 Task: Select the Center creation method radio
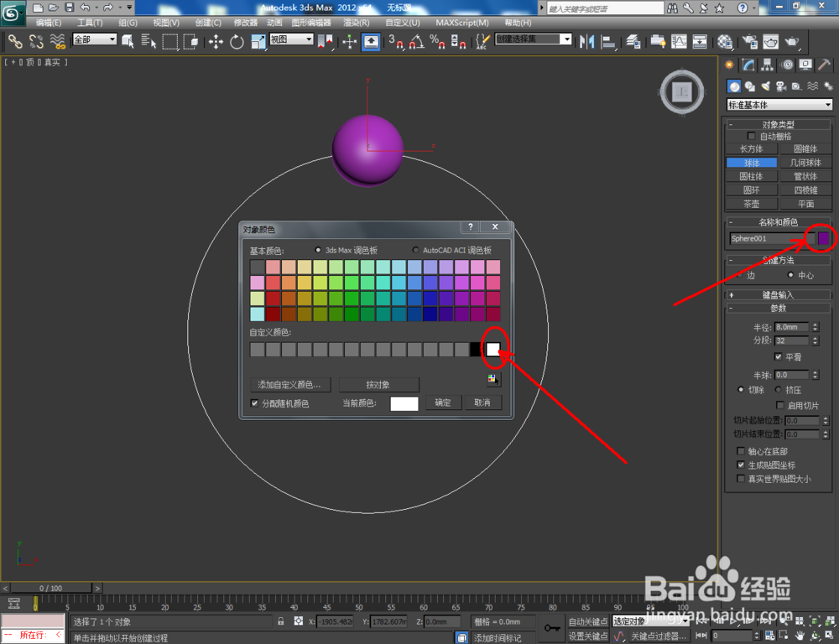coord(791,275)
